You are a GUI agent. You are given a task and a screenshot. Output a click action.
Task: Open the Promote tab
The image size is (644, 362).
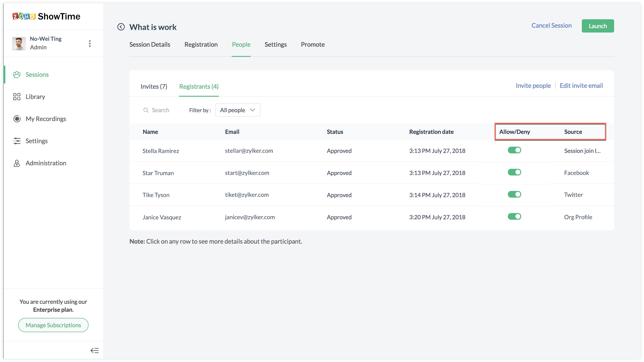pyautogui.click(x=312, y=44)
